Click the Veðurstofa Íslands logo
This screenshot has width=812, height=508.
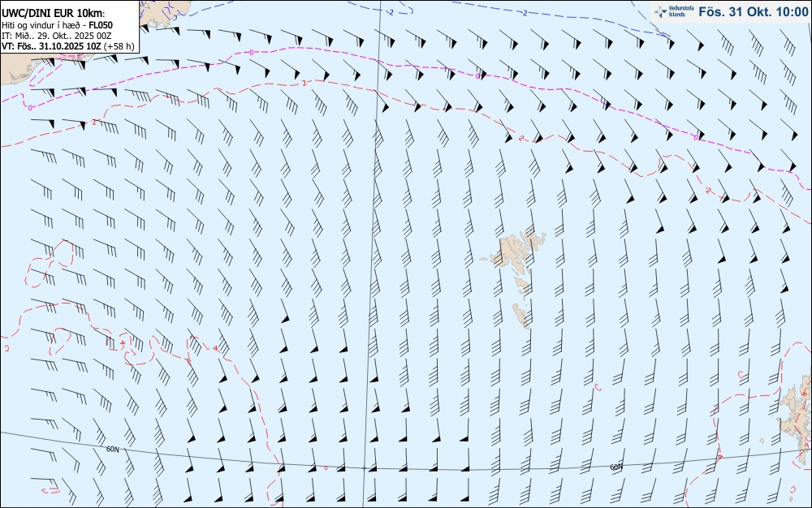pyautogui.click(x=674, y=11)
